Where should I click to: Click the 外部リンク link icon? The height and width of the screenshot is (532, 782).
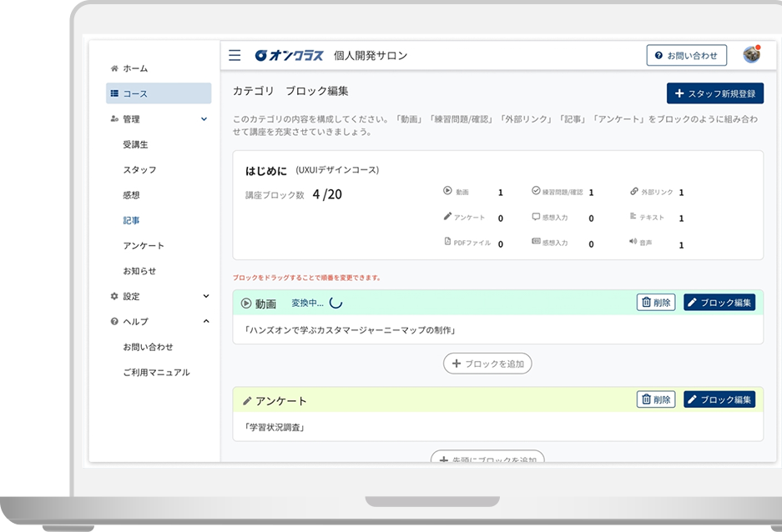[x=634, y=191]
